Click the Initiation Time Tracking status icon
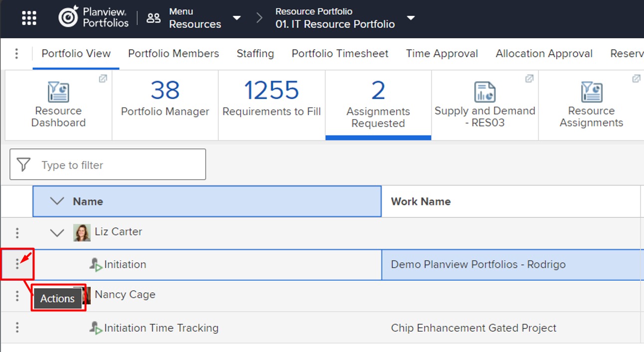 click(x=96, y=328)
